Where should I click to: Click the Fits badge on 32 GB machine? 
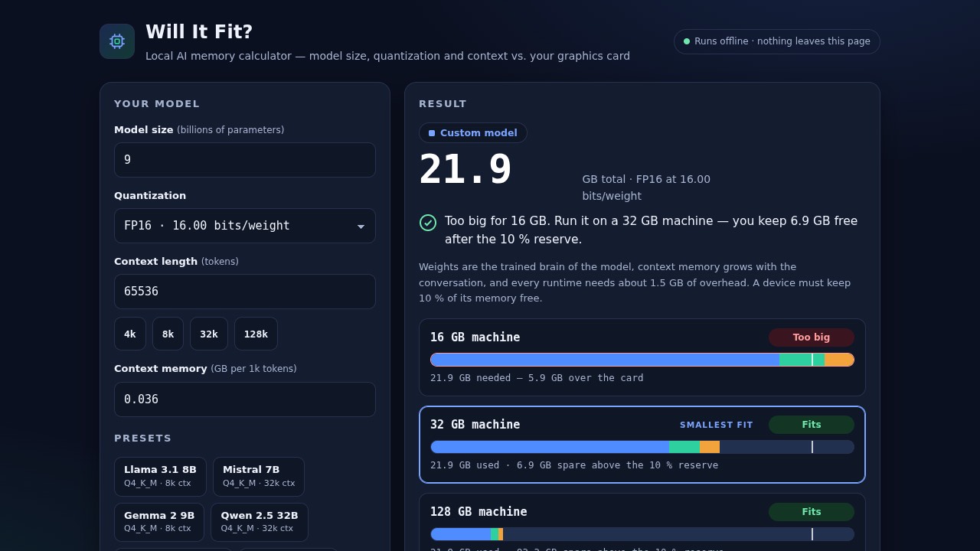(x=812, y=425)
